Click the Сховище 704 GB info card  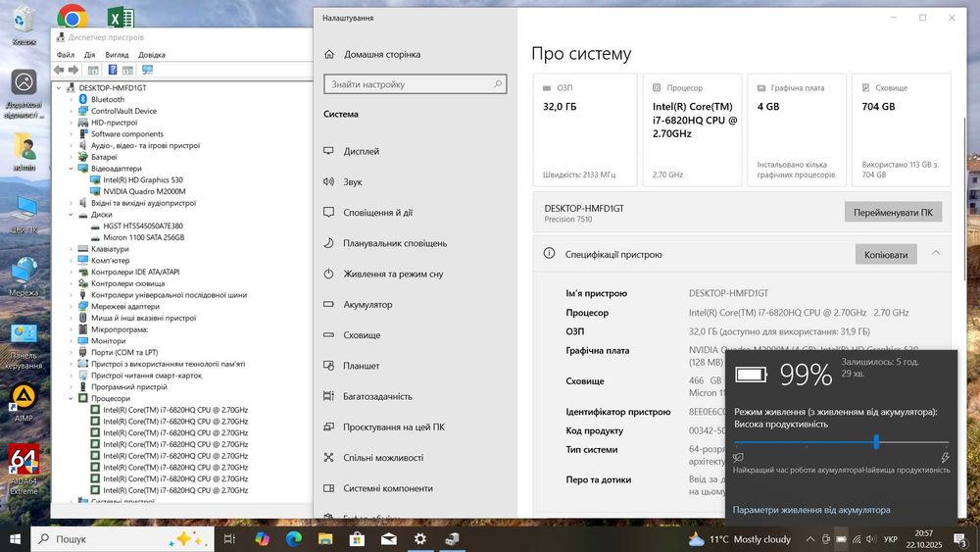(x=902, y=129)
